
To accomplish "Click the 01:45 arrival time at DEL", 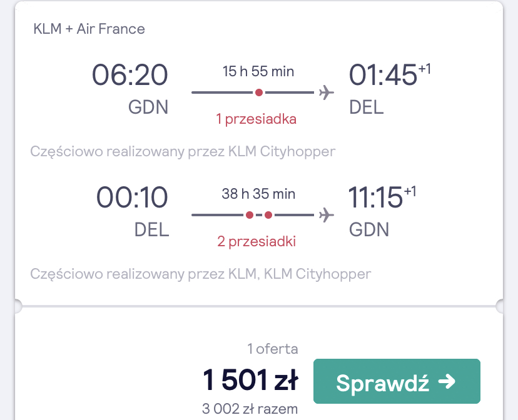I will [383, 75].
